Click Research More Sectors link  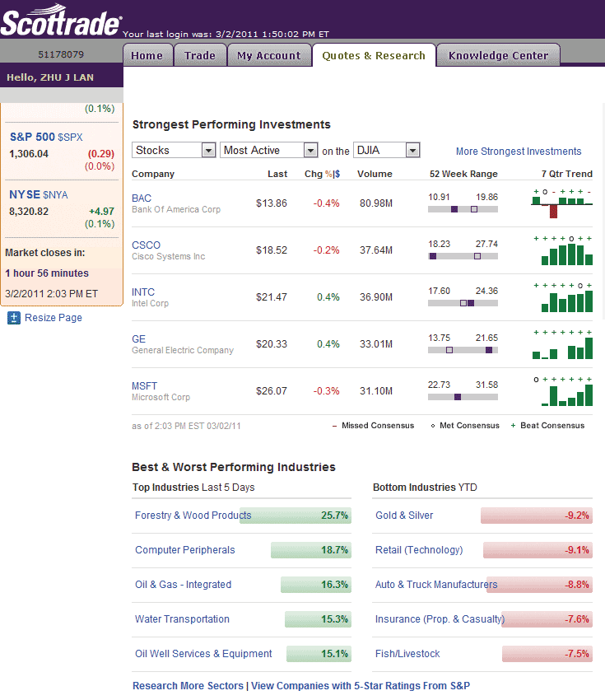click(188, 686)
